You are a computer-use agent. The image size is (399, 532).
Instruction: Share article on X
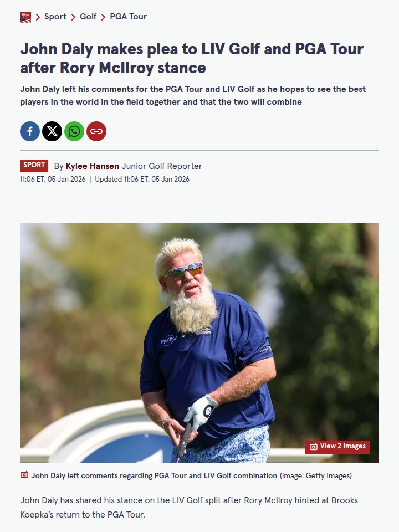pyautogui.click(x=52, y=131)
